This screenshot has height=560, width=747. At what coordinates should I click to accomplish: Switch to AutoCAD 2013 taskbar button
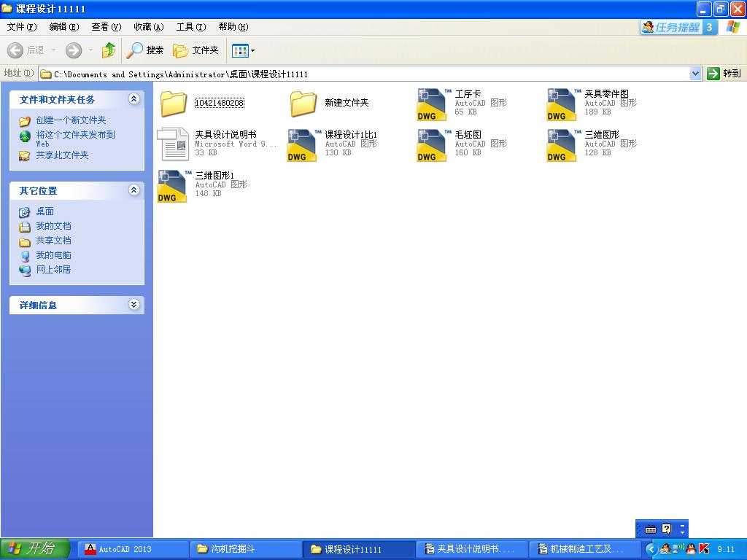pos(133,549)
